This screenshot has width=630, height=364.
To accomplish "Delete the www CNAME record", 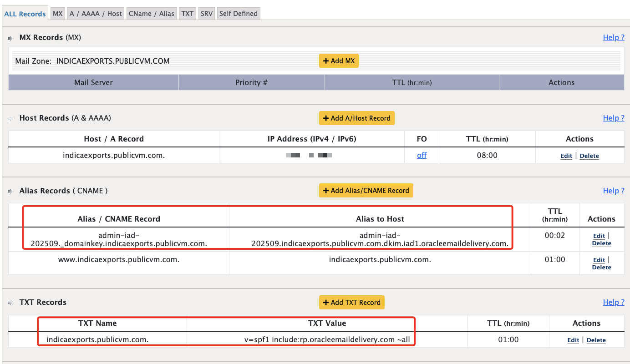I will click(x=601, y=267).
